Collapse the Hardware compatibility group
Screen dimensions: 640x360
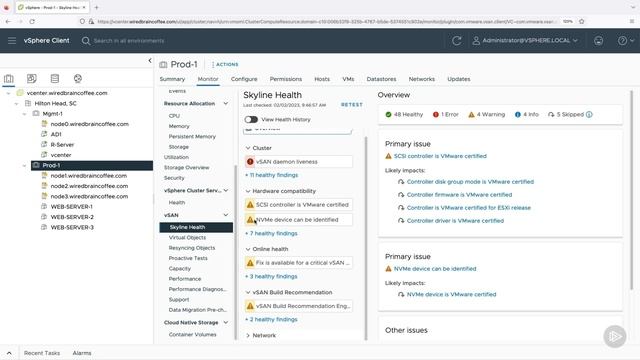(x=248, y=191)
